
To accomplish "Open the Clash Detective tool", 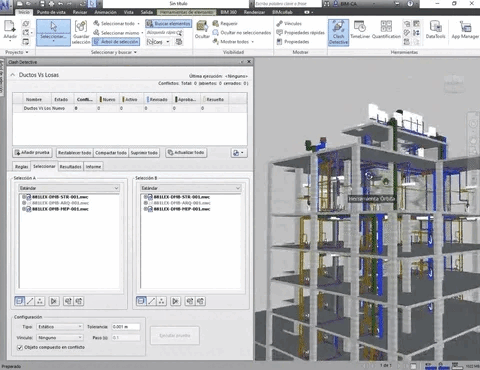I will (338, 32).
